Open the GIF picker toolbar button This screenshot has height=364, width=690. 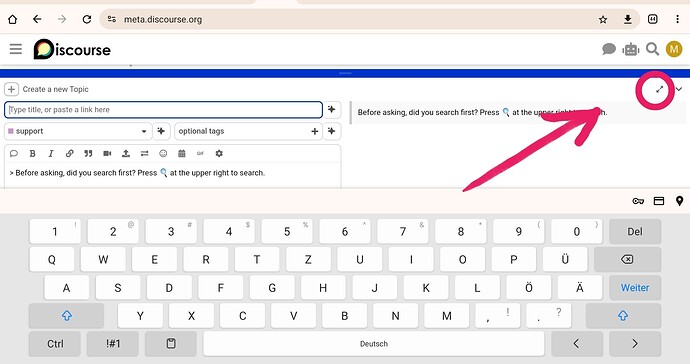tap(200, 154)
